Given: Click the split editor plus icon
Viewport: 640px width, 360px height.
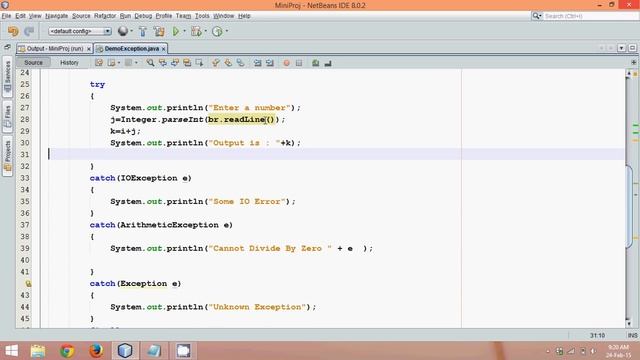Looking at the screenshot, I should coord(633,62).
